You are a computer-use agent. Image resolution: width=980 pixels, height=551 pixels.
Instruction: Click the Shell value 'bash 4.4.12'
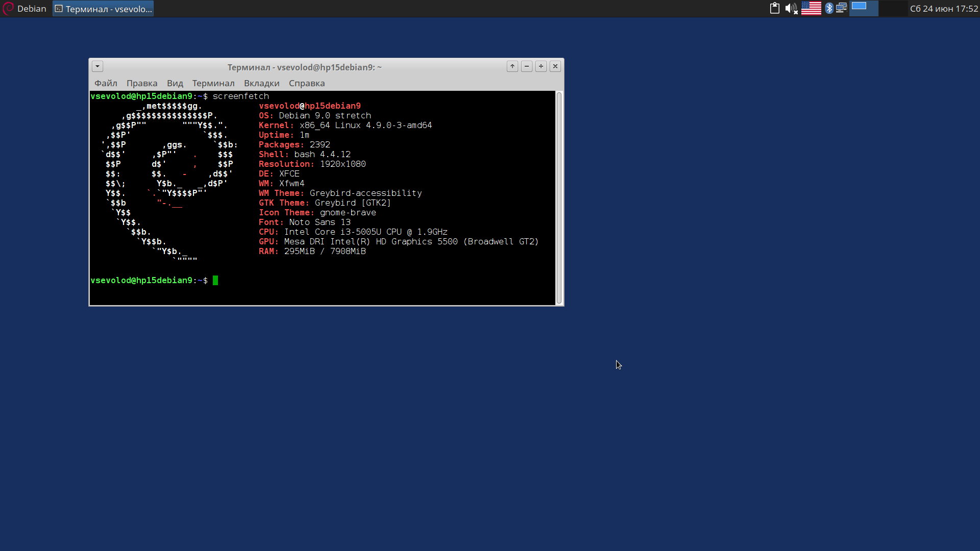coord(323,155)
